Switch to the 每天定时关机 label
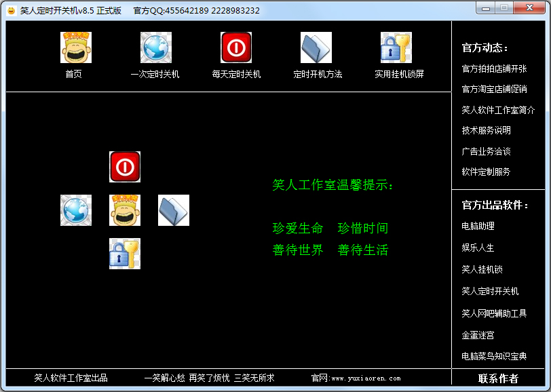This screenshot has width=551, height=392. click(x=236, y=74)
